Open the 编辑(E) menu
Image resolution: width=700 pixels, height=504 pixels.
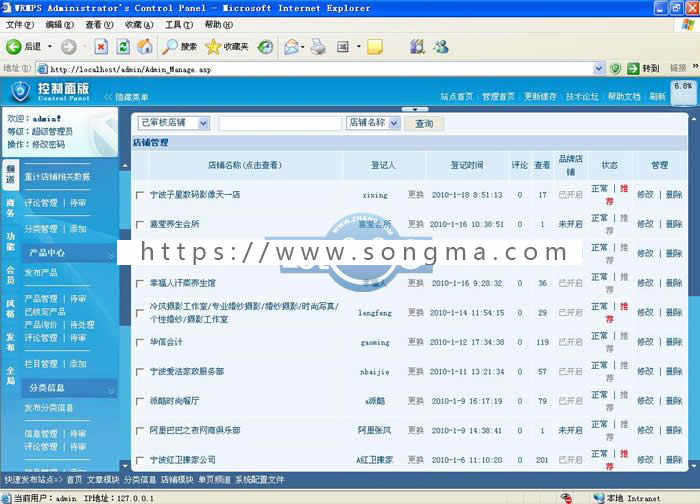[x=59, y=25]
